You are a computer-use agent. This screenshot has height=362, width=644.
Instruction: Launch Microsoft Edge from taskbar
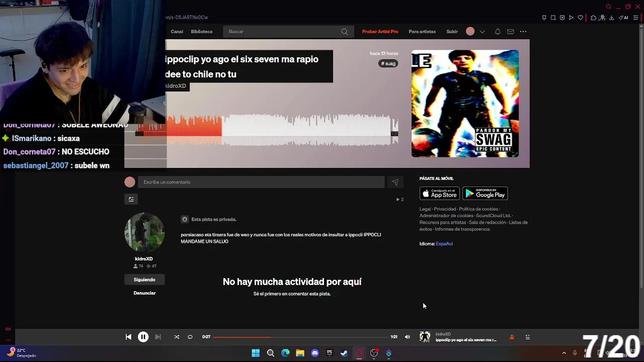point(285,353)
